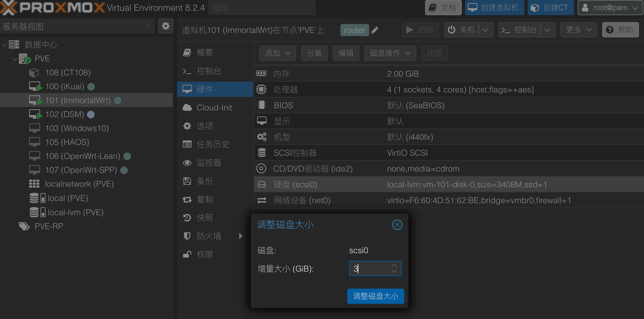644x319 pixels.
Task: Click the 控制台 toolbar button
Action: click(520, 30)
